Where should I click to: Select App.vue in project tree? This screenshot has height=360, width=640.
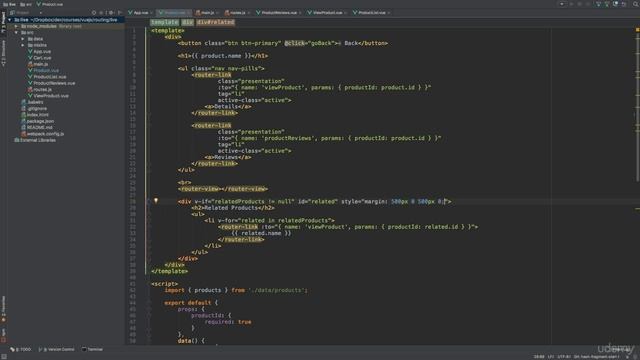click(39, 51)
